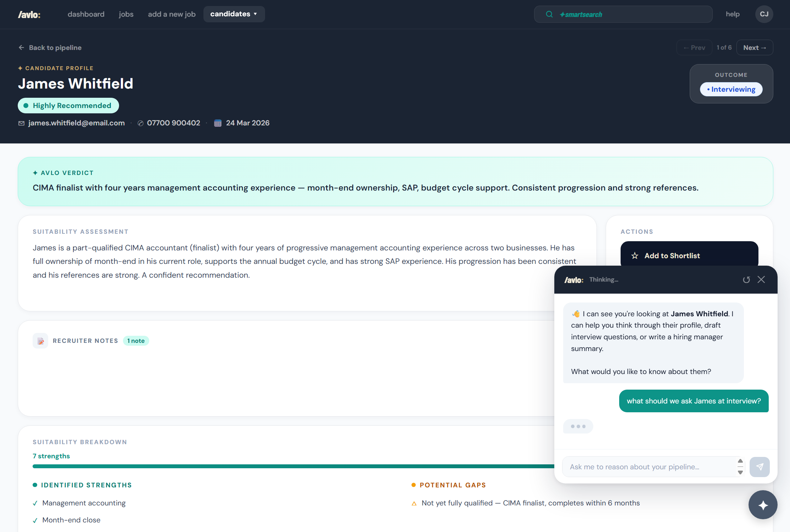Click the 7 strengths label
Image resolution: width=790 pixels, height=532 pixels.
[x=51, y=456]
